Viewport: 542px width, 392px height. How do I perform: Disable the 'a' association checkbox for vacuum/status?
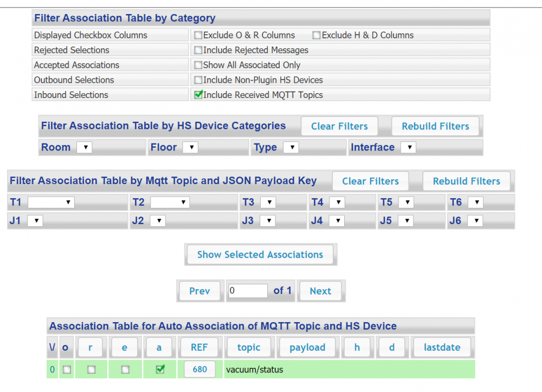(x=159, y=369)
